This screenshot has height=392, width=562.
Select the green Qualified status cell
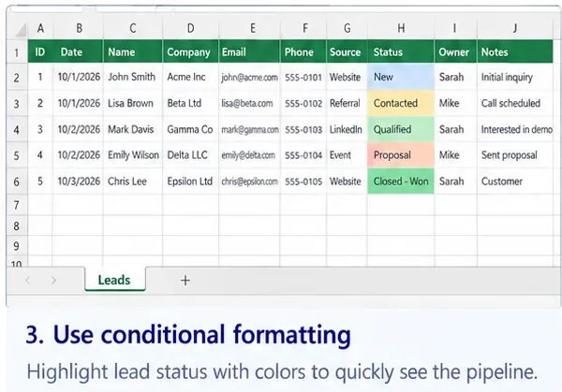tap(401, 129)
